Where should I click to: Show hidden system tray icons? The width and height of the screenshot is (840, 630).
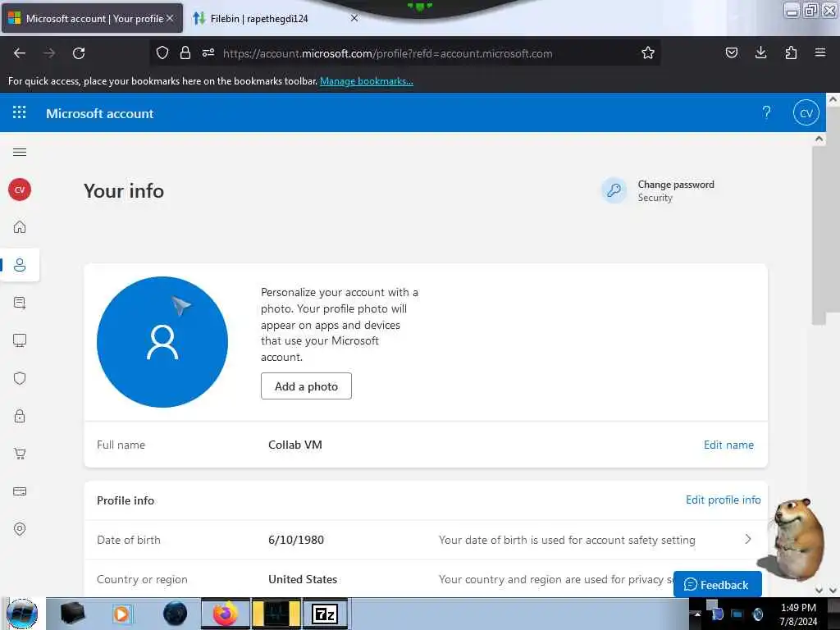[697, 614]
